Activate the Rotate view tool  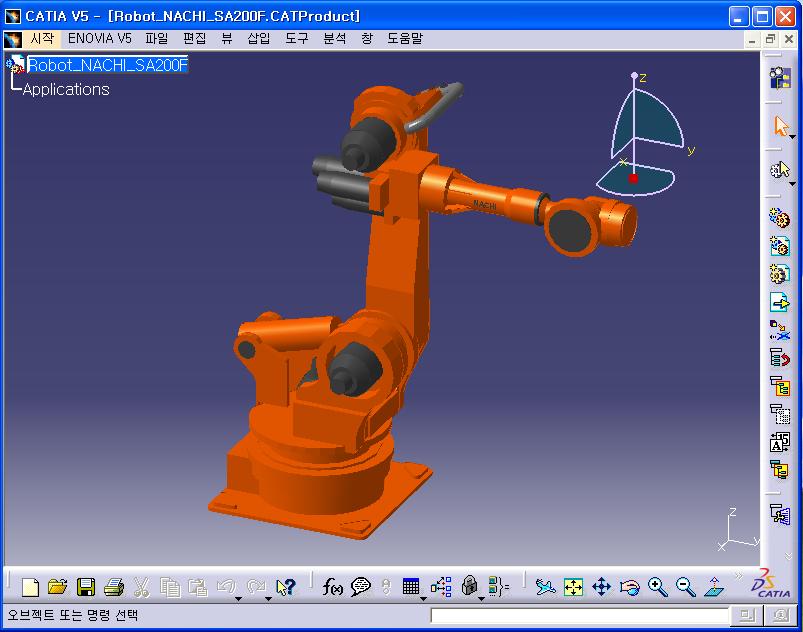[629, 587]
